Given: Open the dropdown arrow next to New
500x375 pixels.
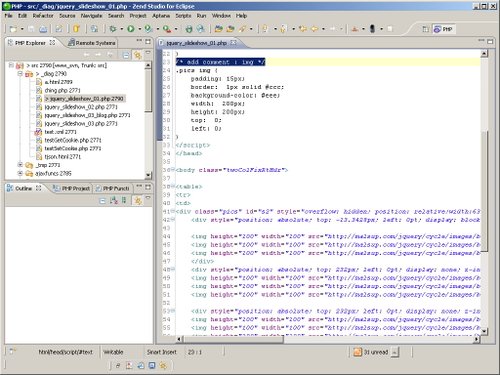Looking at the screenshot, I should click(22, 29).
